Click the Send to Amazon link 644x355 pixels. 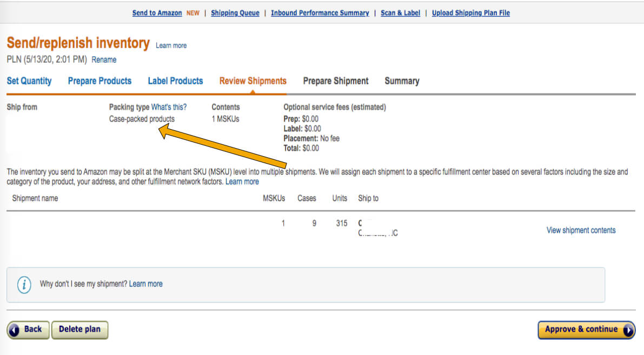[157, 12]
